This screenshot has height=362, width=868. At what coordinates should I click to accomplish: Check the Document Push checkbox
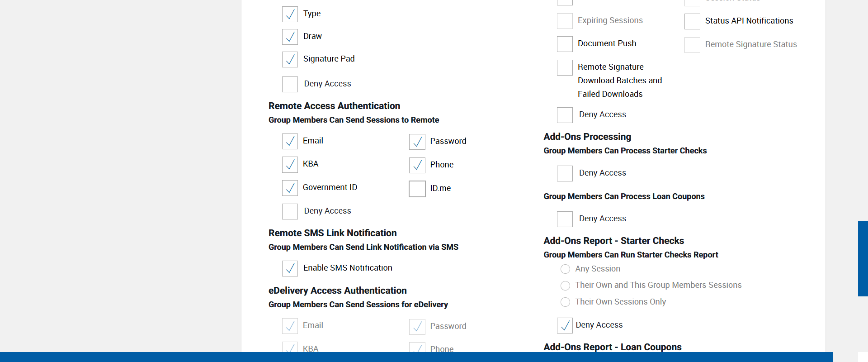[565, 44]
